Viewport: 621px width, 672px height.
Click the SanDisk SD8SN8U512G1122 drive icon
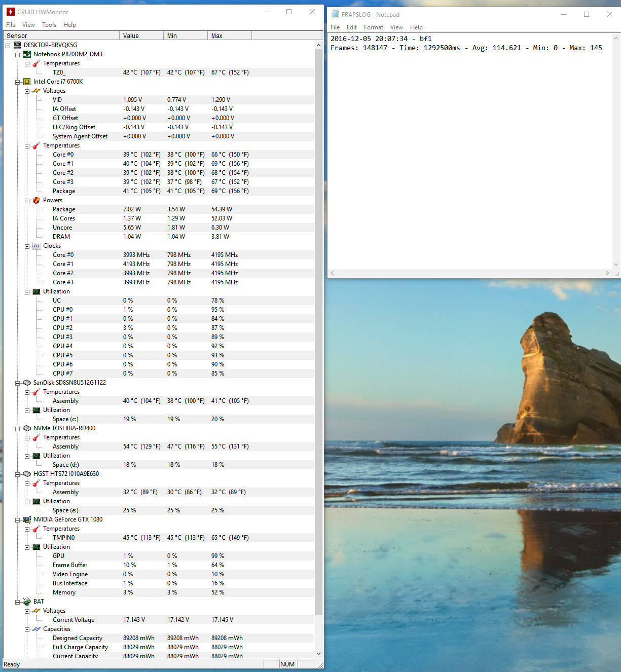(27, 383)
